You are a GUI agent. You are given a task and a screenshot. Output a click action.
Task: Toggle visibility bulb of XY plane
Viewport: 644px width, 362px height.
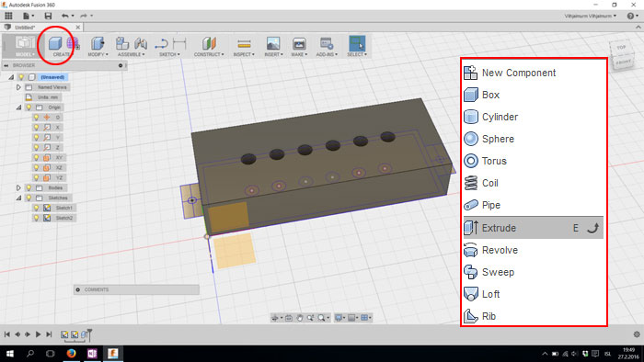coord(36,157)
